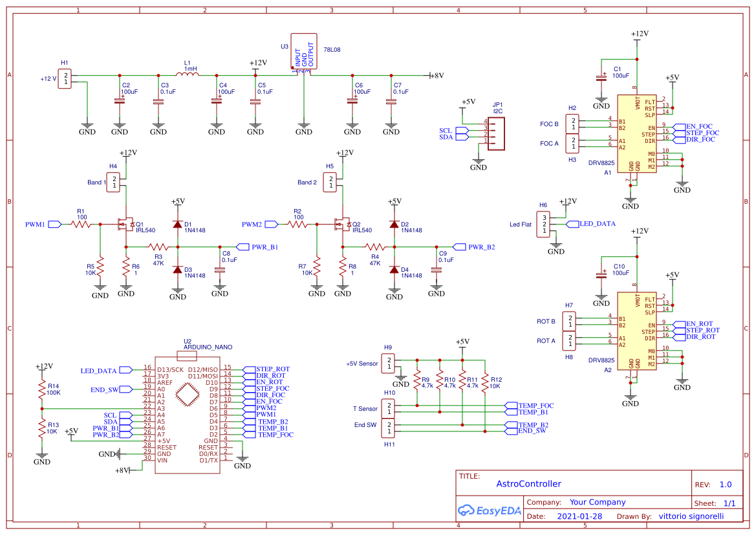Click the date field 2021-01-28

click(579, 516)
